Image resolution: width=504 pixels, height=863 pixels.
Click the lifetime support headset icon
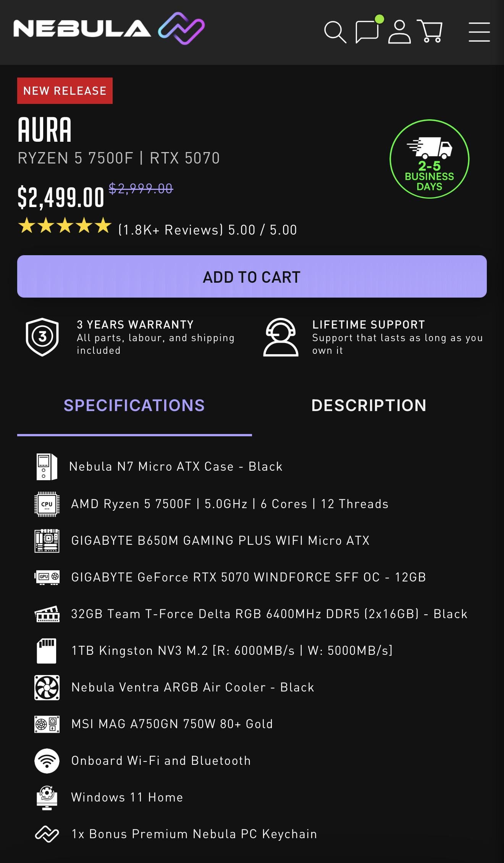pyautogui.click(x=281, y=337)
